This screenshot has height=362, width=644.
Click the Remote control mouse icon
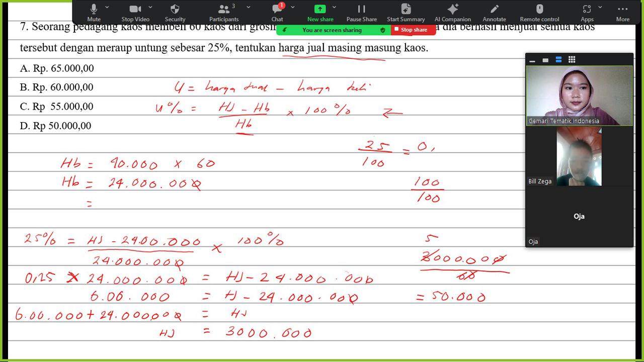(539, 9)
